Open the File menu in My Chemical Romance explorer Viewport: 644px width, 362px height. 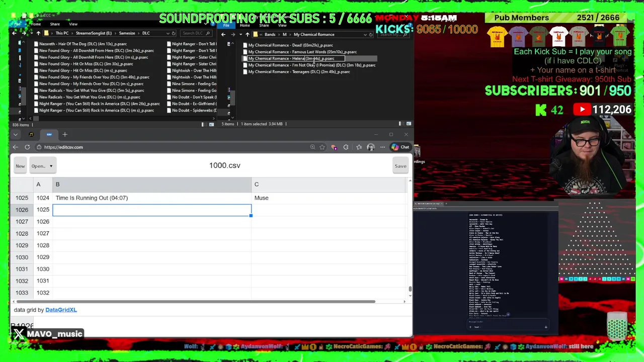click(226, 25)
